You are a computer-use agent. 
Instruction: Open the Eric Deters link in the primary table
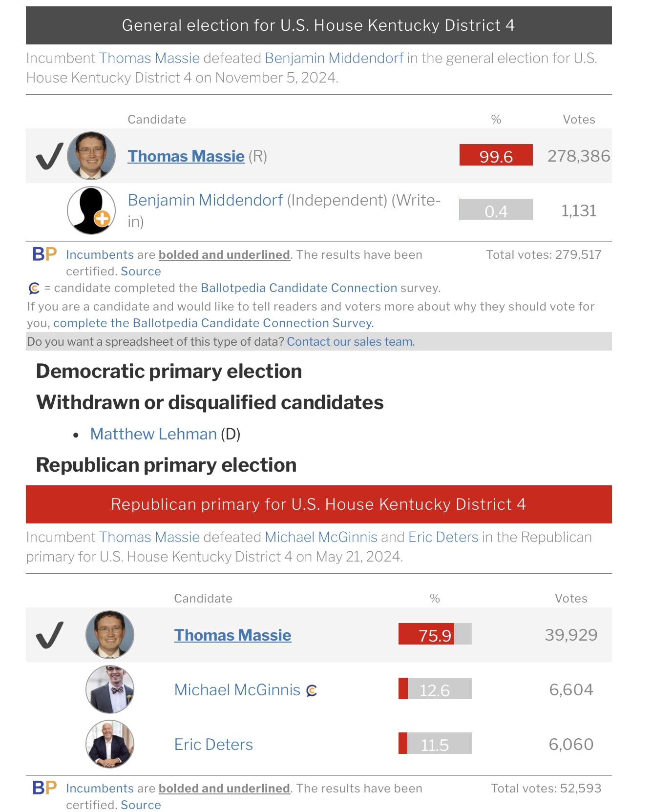(x=213, y=745)
